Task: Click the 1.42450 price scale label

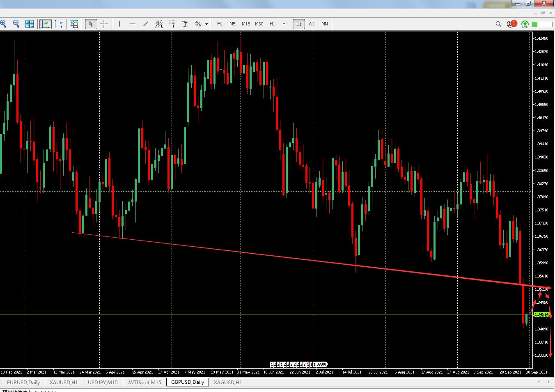Action: click(x=541, y=39)
